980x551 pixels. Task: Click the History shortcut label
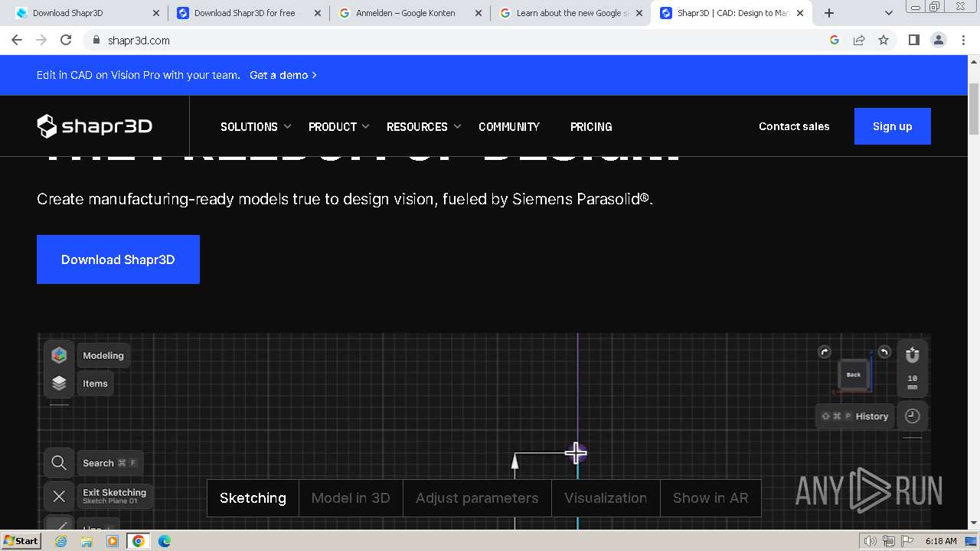point(854,416)
